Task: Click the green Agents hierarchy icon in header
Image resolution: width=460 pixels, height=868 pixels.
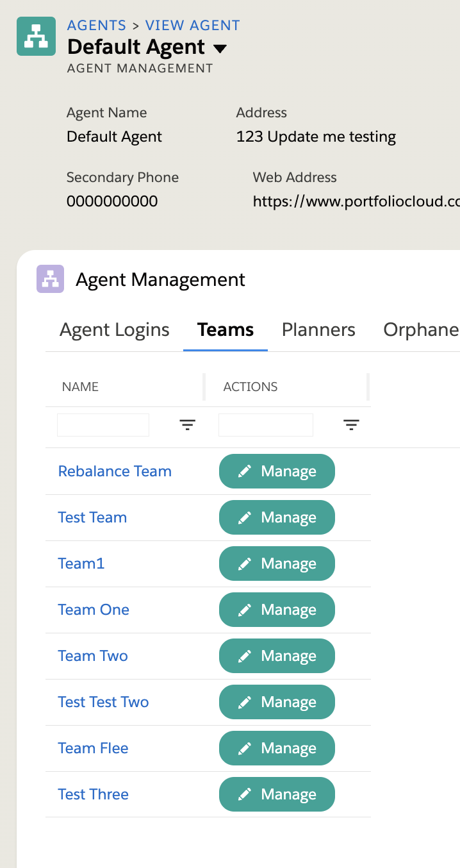Action: tap(36, 37)
